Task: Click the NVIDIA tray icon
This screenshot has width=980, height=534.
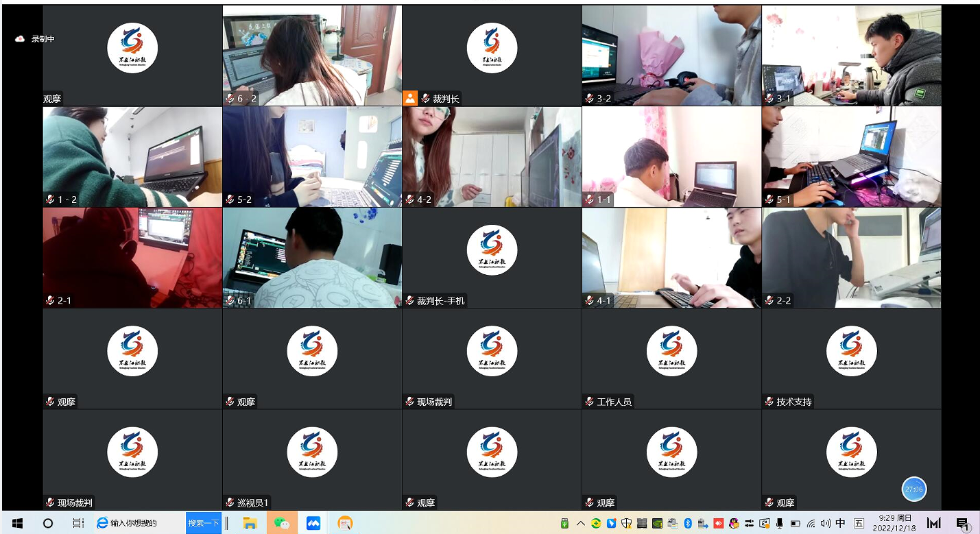Action: (x=657, y=523)
